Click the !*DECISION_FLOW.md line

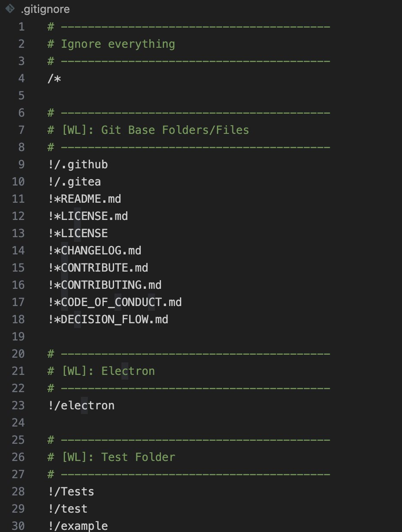tap(108, 319)
